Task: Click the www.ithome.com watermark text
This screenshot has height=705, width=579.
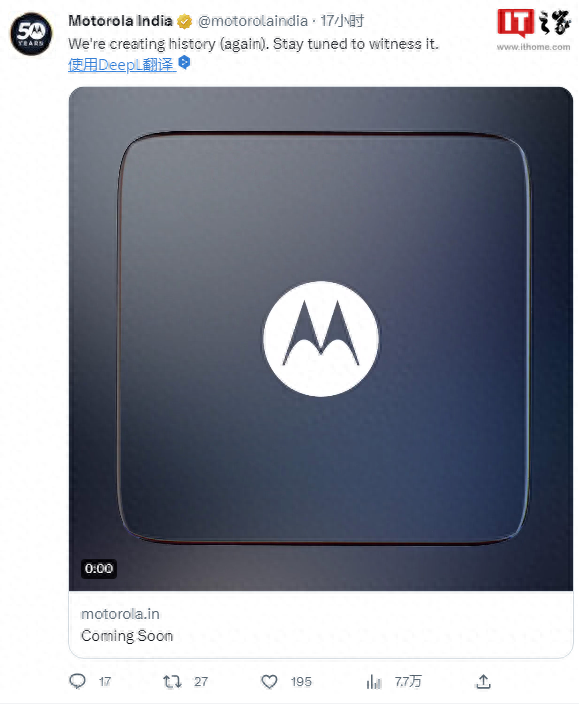Action: coord(534,47)
